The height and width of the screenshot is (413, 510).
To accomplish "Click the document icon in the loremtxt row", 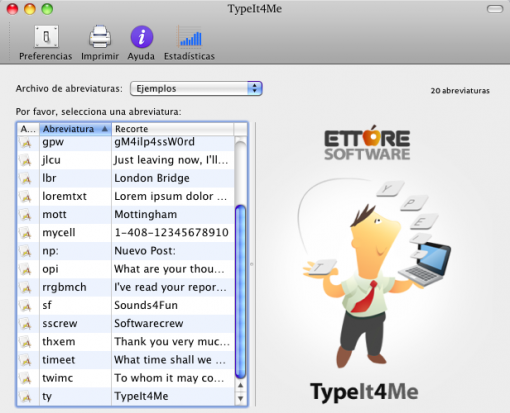I will [x=26, y=197].
